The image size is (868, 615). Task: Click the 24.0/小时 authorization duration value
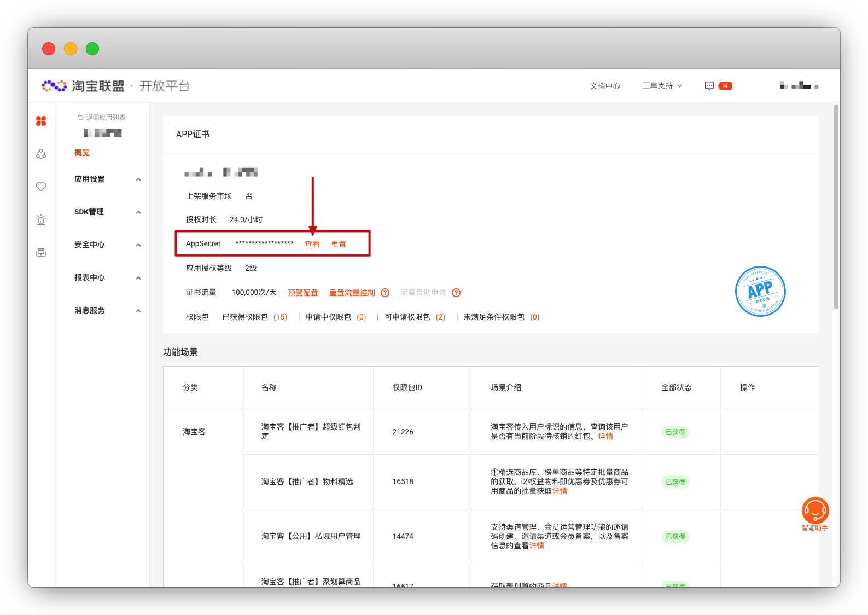coord(246,219)
